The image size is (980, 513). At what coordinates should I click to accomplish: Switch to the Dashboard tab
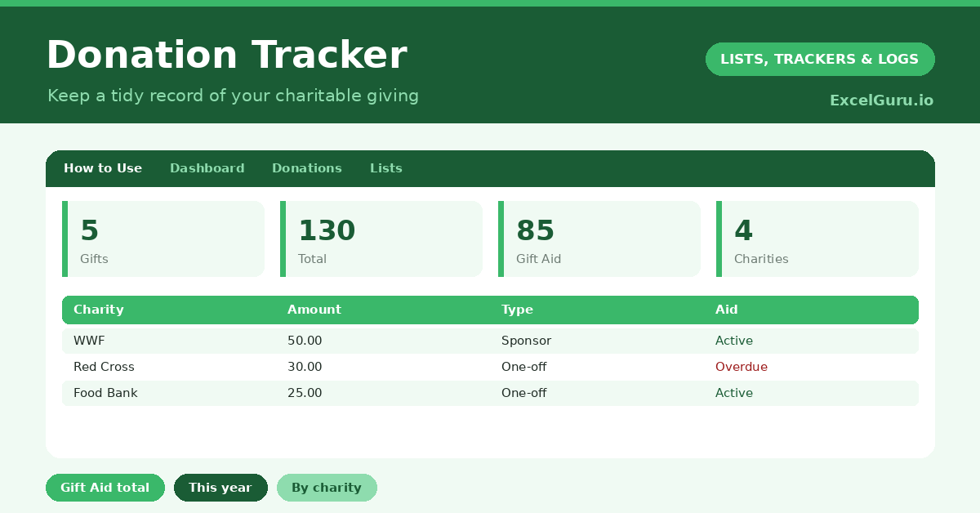point(207,168)
